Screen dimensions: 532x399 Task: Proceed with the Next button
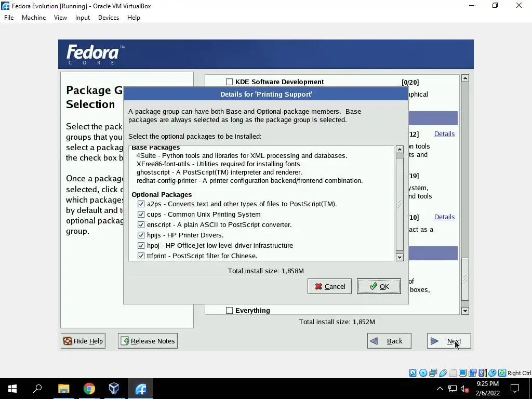click(449, 341)
